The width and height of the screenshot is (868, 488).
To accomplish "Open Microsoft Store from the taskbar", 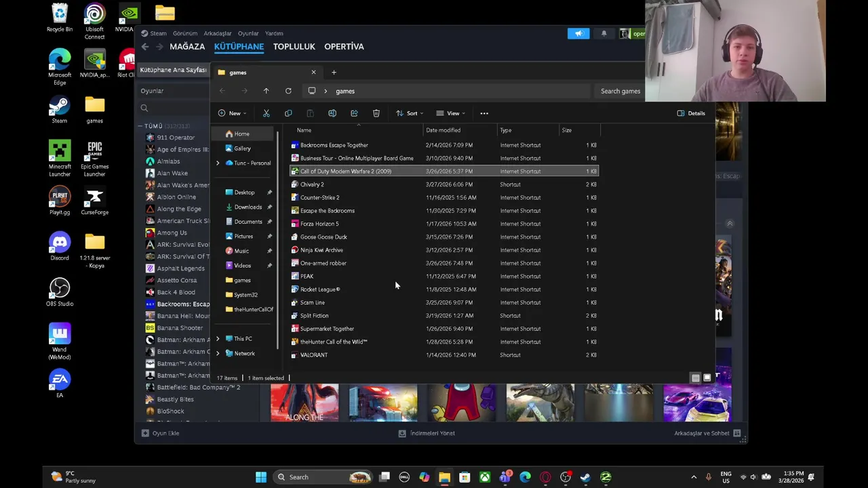I will 465,477.
